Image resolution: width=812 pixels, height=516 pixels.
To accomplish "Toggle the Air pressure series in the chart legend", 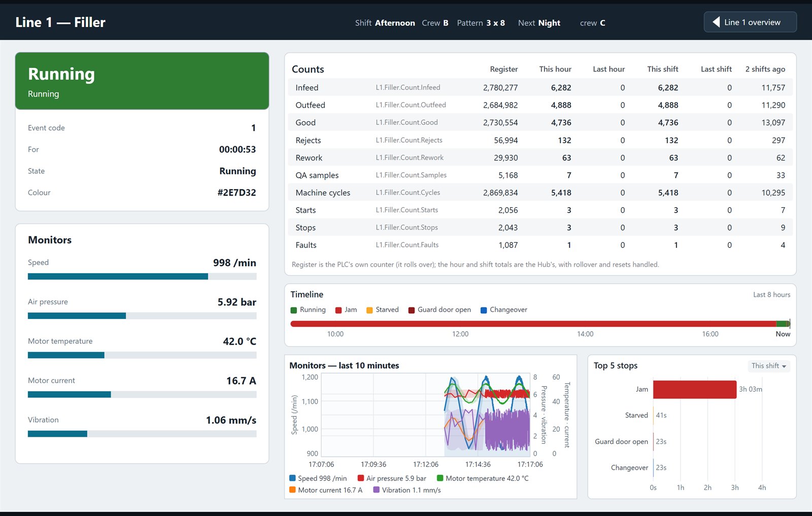I will pyautogui.click(x=392, y=478).
